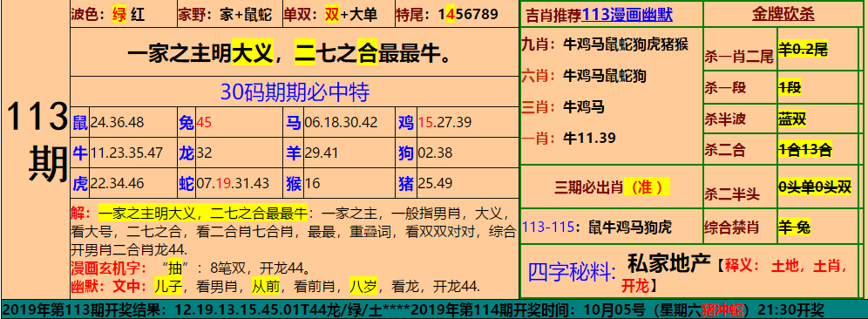The width and height of the screenshot is (868, 319).
Task: Click the 30码期期必中特 heading
Action: click(x=295, y=92)
